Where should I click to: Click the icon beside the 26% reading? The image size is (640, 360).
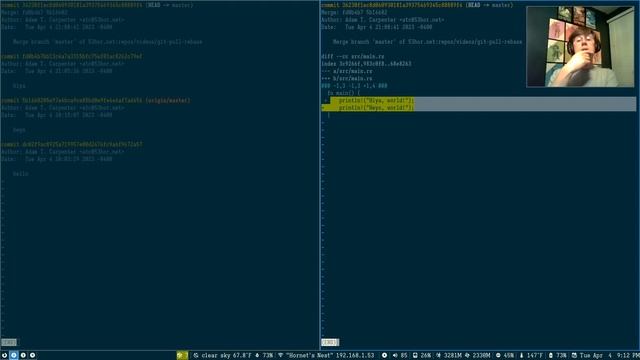(x=415, y=356)
